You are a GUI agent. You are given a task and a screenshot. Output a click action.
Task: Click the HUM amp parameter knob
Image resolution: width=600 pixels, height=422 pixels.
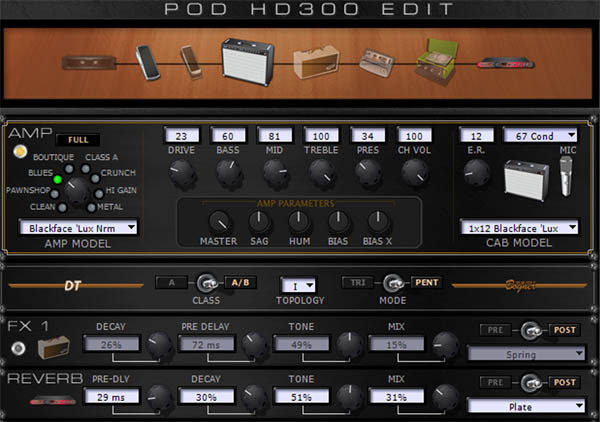299,222
